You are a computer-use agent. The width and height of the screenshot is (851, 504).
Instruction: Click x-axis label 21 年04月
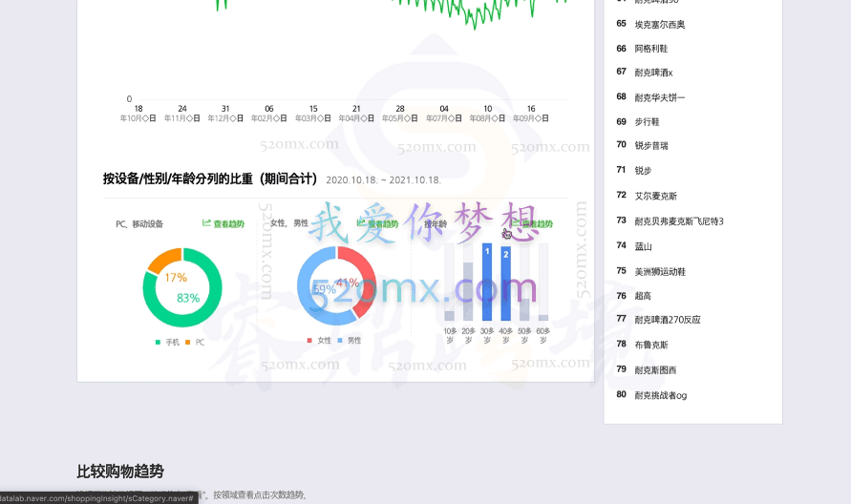pyautogui.click(x=356, y=114)
